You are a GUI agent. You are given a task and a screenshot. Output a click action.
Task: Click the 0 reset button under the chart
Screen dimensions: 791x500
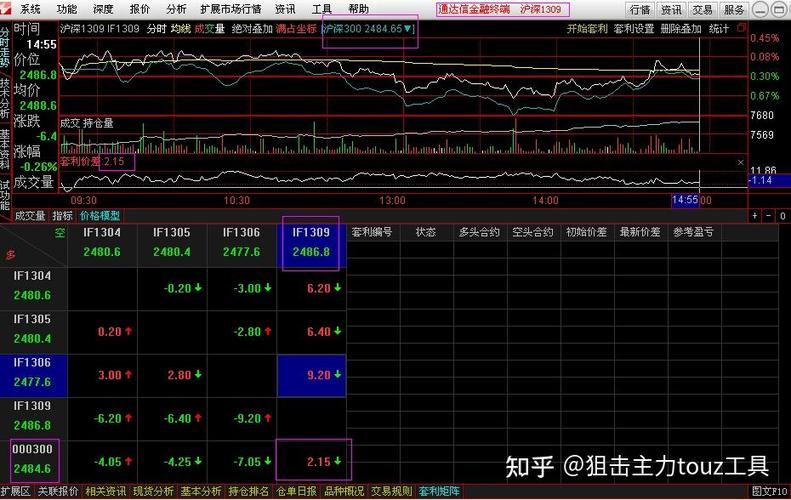coord(782,216)
